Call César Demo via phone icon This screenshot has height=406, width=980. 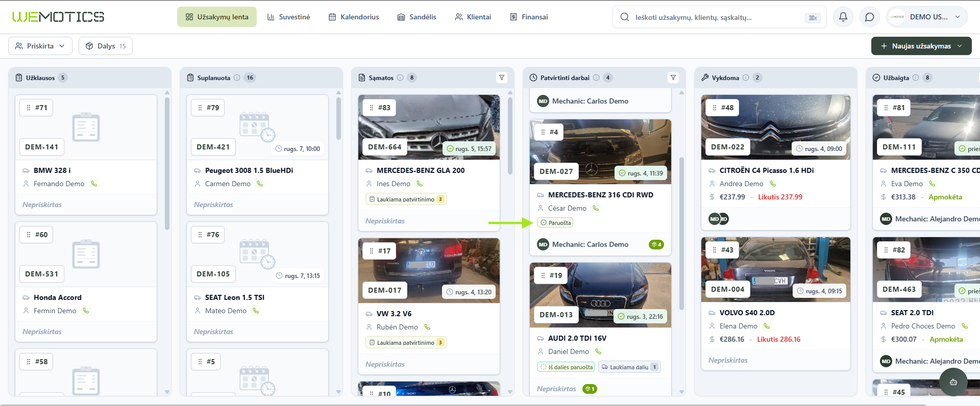point(596,208)
